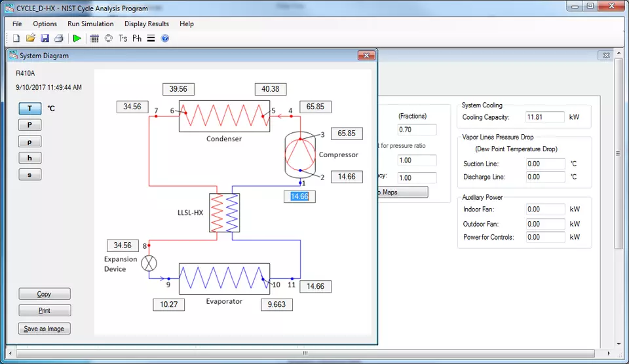Click Save as Image button
Screen dimensions: 629x364
point(44,329)
